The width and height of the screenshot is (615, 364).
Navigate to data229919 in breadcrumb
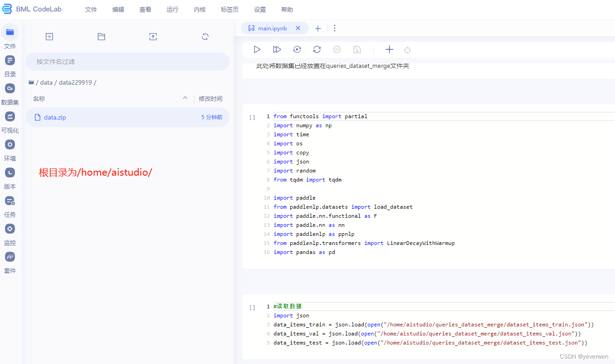76,82
